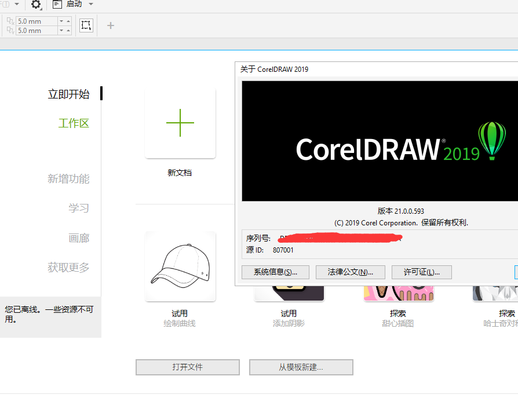Click the plus icon beside the toolbar
Image resolution: width=518 pixels, height=420 pixels.
click(111, 25)
